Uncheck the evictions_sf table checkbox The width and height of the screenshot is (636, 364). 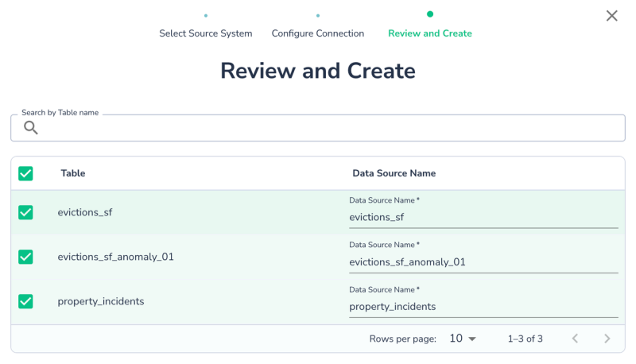(25, 212)
